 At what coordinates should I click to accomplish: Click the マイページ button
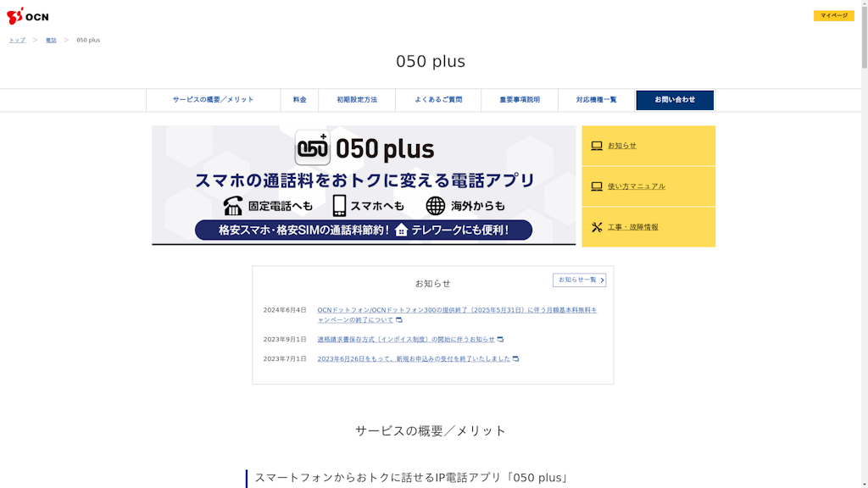[x=835, y=14]
